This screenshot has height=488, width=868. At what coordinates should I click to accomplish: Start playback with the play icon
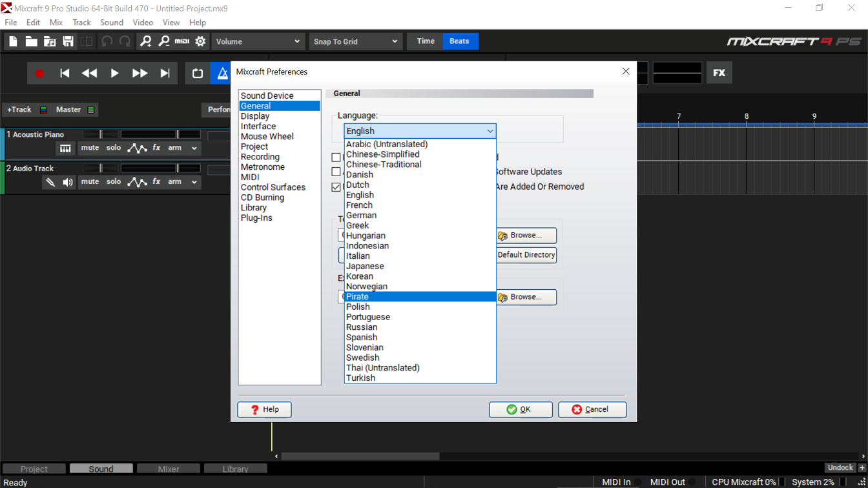pos(114,74)
